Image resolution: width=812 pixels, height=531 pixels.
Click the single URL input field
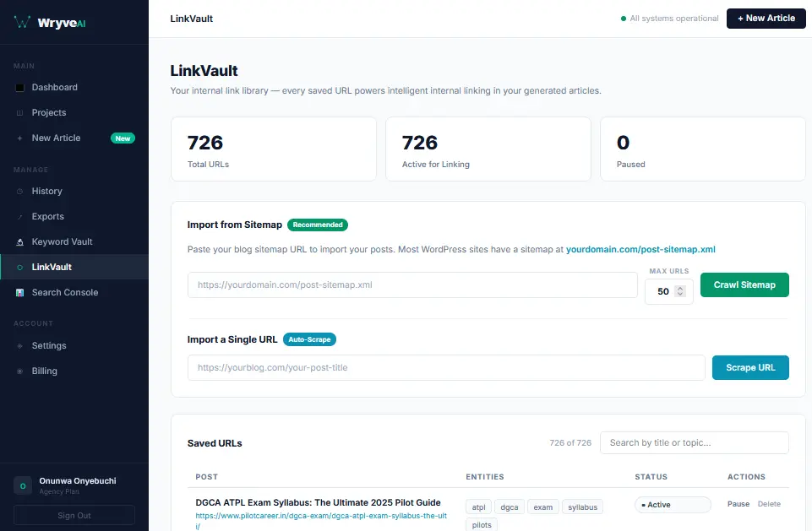coord(446,367)
